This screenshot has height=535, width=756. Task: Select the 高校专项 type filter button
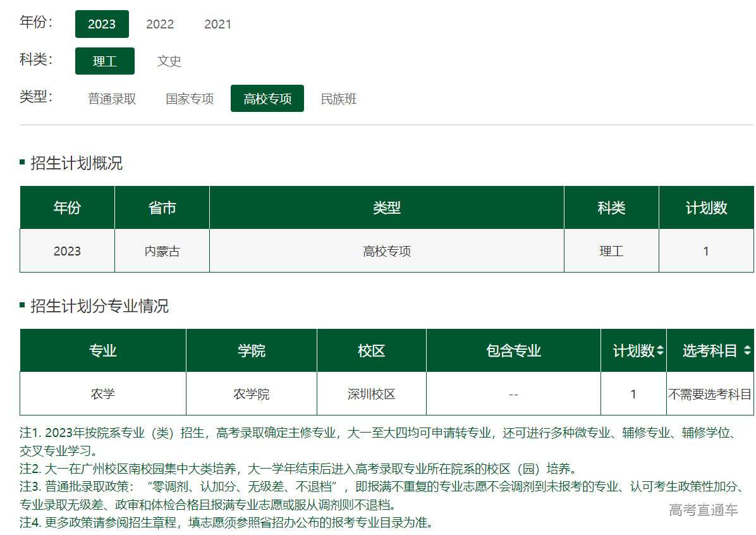pos(267,99)
